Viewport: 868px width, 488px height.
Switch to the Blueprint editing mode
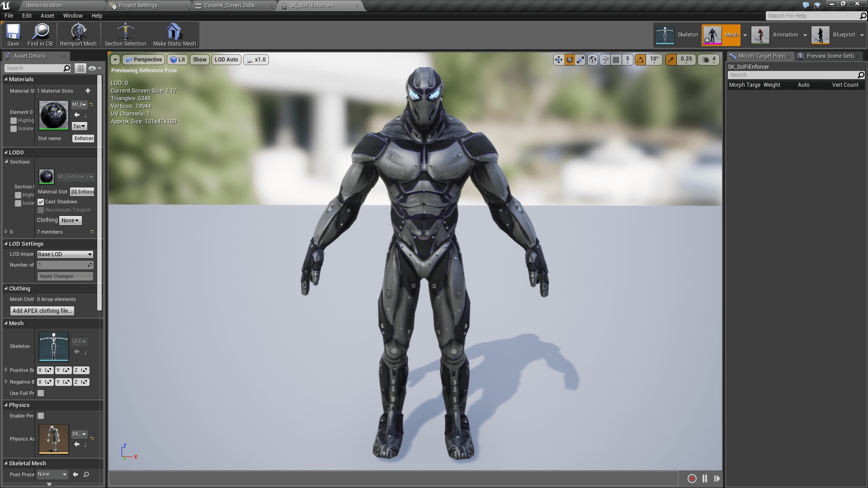[x=820, y=35]
